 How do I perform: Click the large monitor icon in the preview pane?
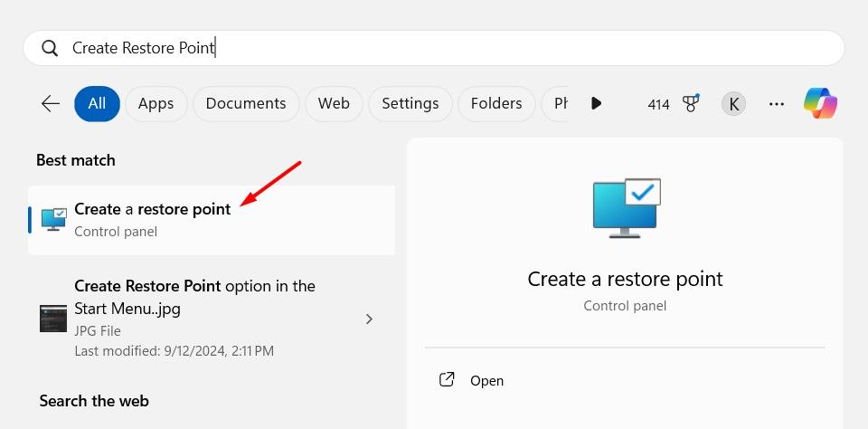(x=626, y=207)
